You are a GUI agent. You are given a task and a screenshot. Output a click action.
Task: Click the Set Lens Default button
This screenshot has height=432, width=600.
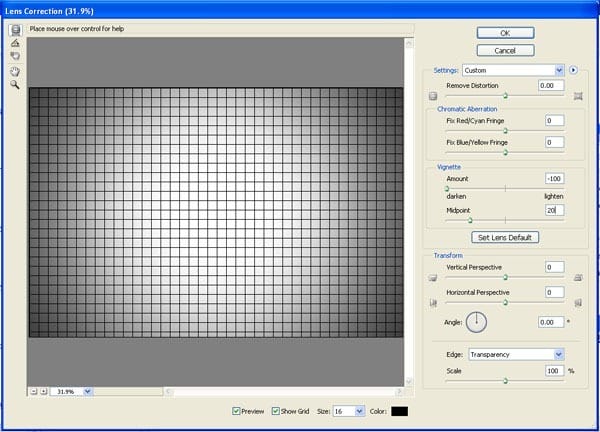click(505, 237)
